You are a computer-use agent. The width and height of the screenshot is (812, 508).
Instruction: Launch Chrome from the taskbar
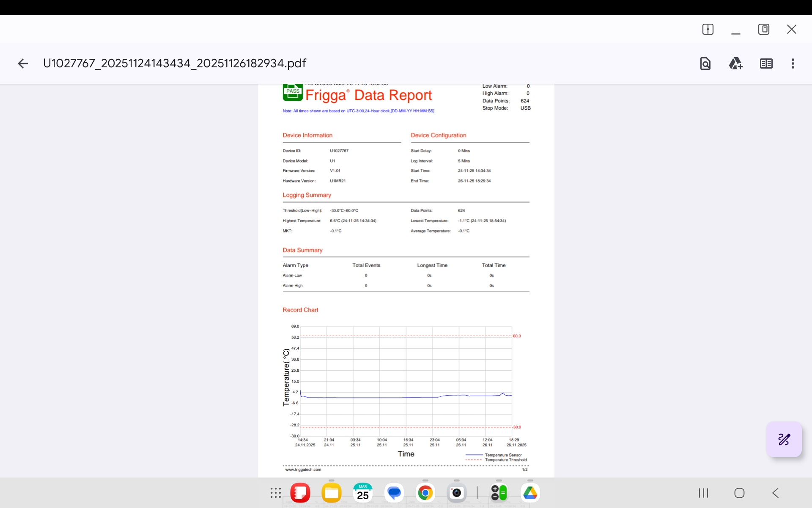coord(425,493)
